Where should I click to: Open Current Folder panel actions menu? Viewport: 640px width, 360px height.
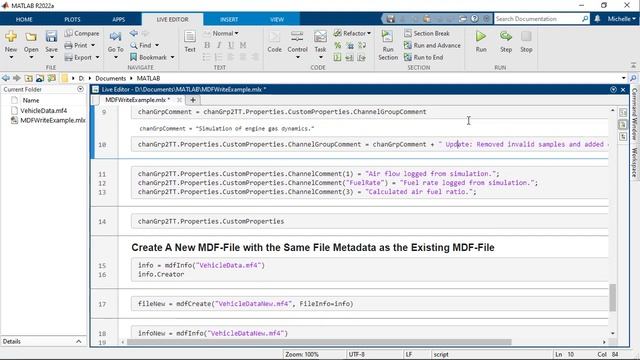point(80,89)
